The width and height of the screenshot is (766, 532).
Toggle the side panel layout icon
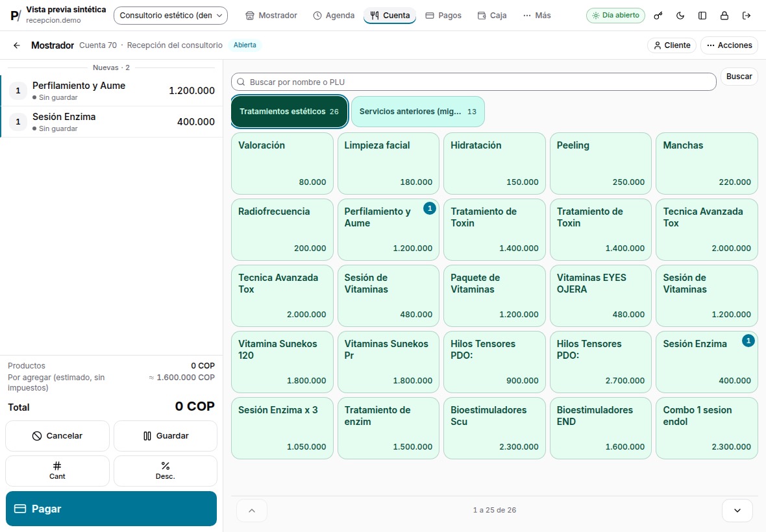click(702, 16)
